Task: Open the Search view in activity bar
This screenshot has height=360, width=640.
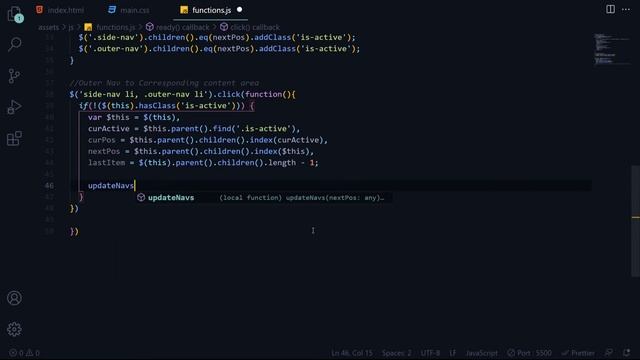Action: [15, 44]
